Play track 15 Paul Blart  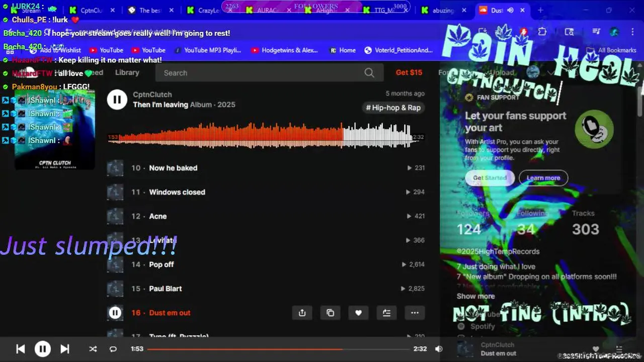[x=166, y=289]
